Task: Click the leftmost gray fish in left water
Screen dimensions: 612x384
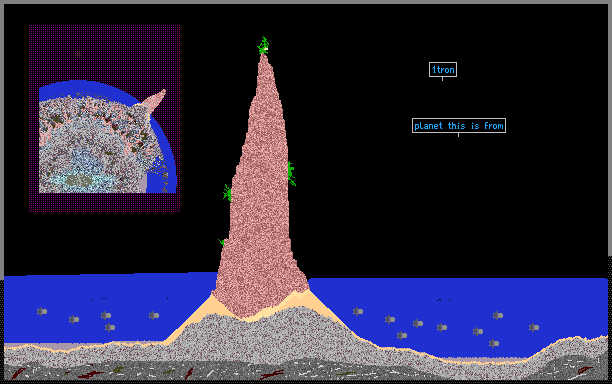Action: pos(42,311)
